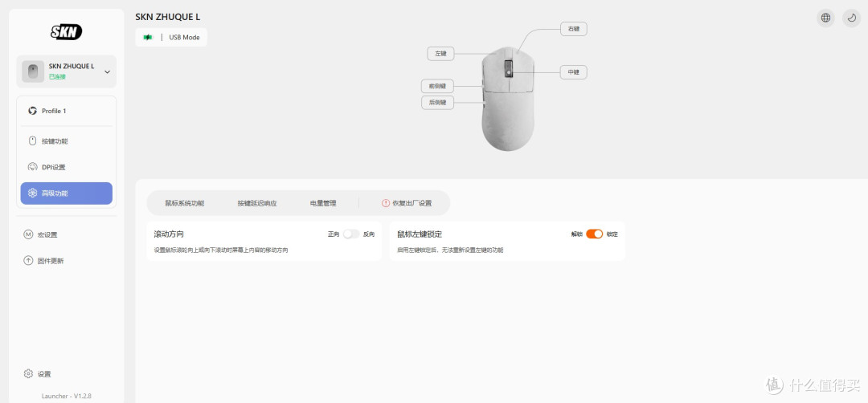The height and width of the screenshot is (403, 868).
Task: Click the SKN logo in sidebar
Action: pos(67,32)
